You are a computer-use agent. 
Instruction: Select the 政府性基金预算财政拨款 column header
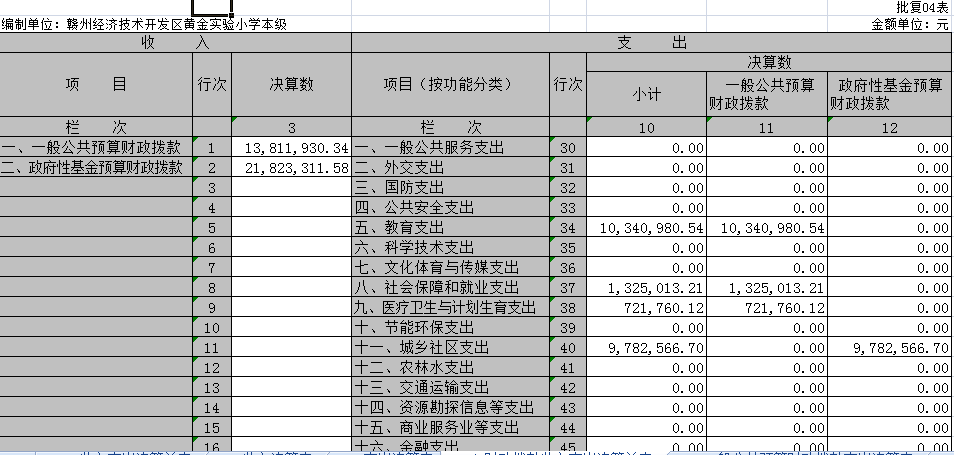pyautogui.click(x=890, y=94)
